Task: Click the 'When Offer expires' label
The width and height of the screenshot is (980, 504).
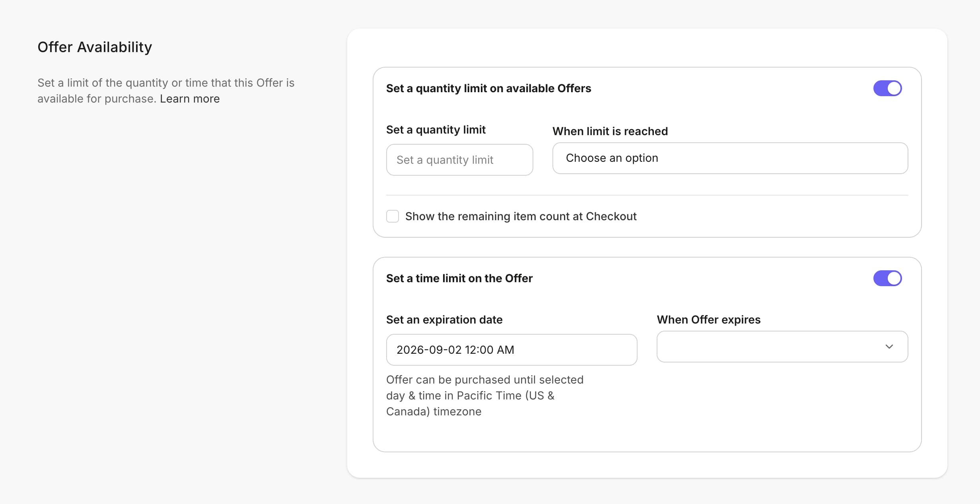Action: (708, 320)
